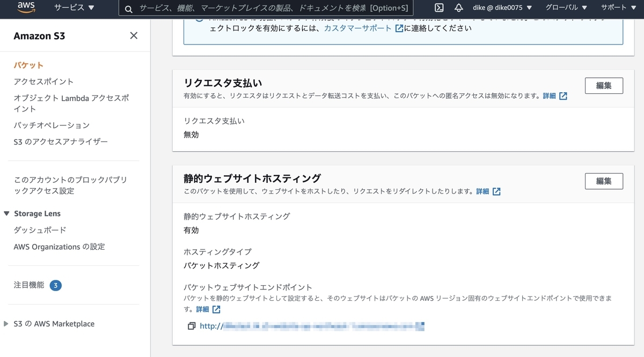
Task: Click the ホスティングタイプ label
Action: (x=217, y=251)
